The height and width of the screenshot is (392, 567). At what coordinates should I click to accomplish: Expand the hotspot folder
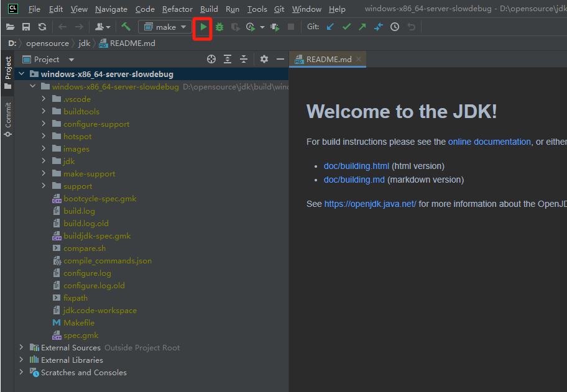coord(44,136)
